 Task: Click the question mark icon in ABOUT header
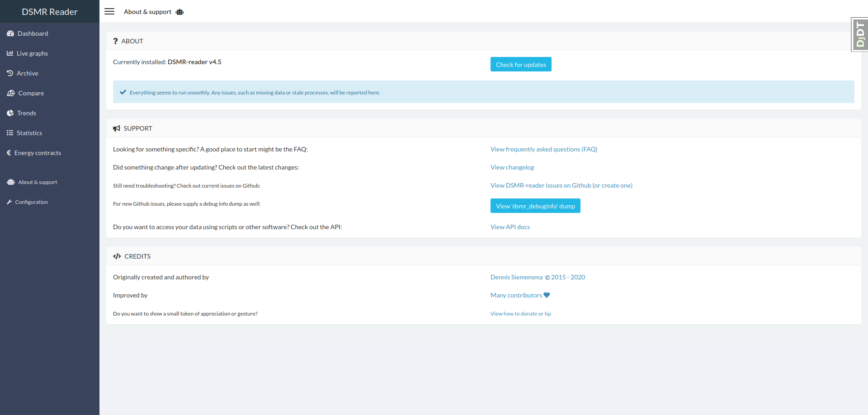(115, 41)
